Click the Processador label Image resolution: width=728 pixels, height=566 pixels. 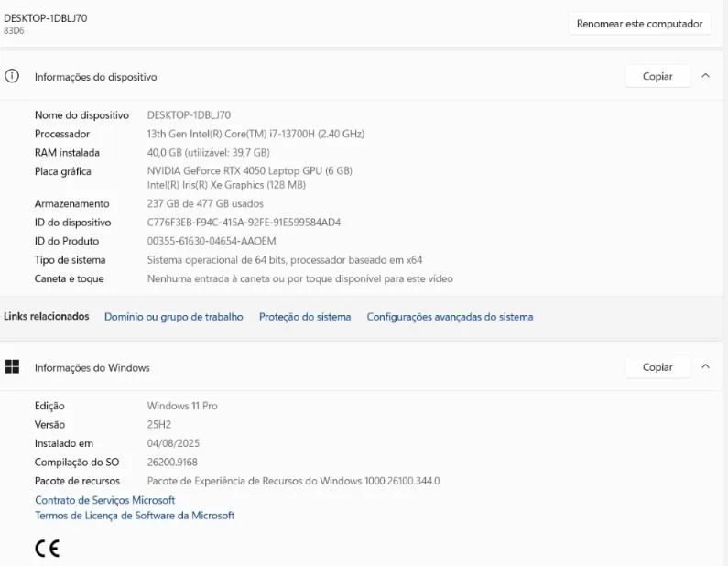pos(62,134)
